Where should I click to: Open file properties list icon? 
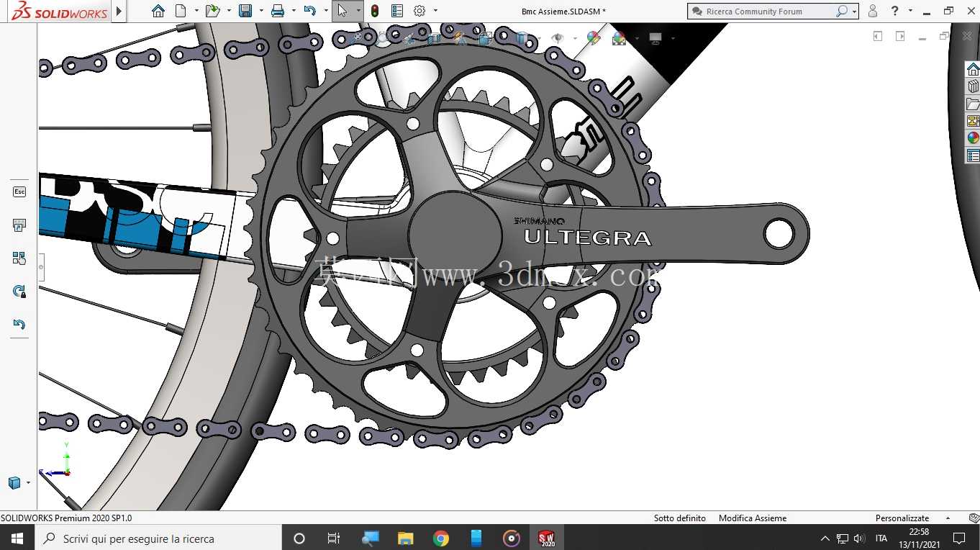(x=397, y=11)
